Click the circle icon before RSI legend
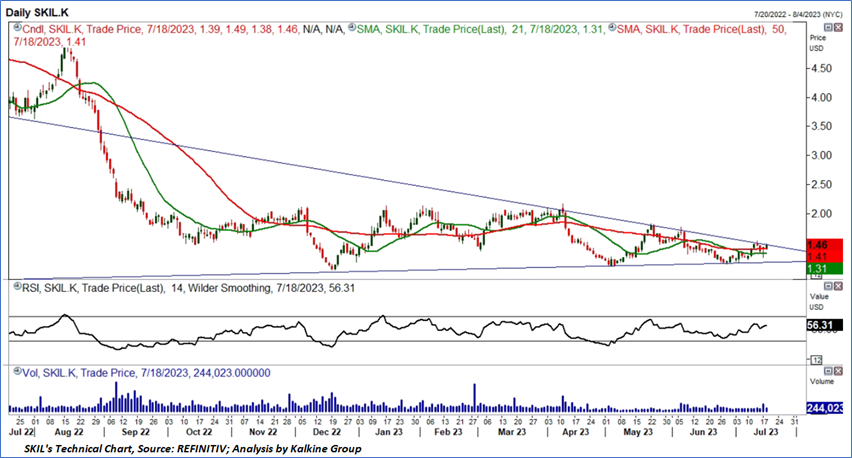The image size is (852, 458). tap(17, 286)
